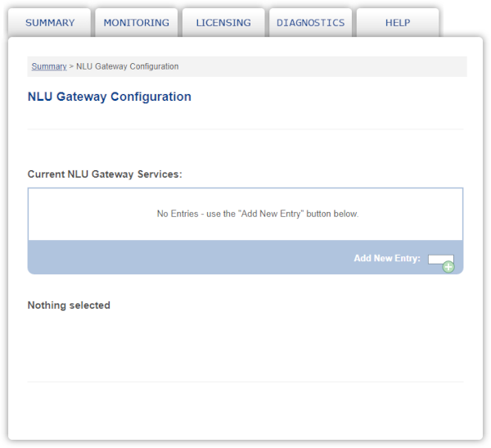Click the NLU Gateway Configuration page heading

click(x=110, y=97)
